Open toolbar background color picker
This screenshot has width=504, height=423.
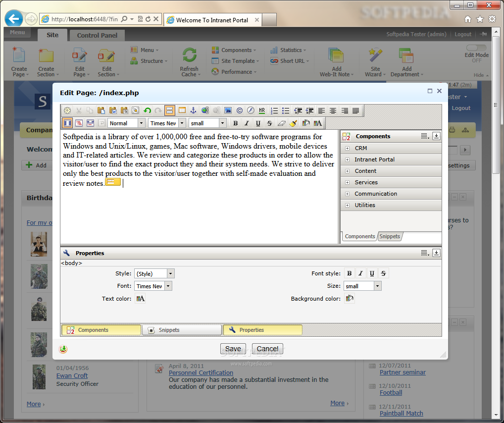305,123
